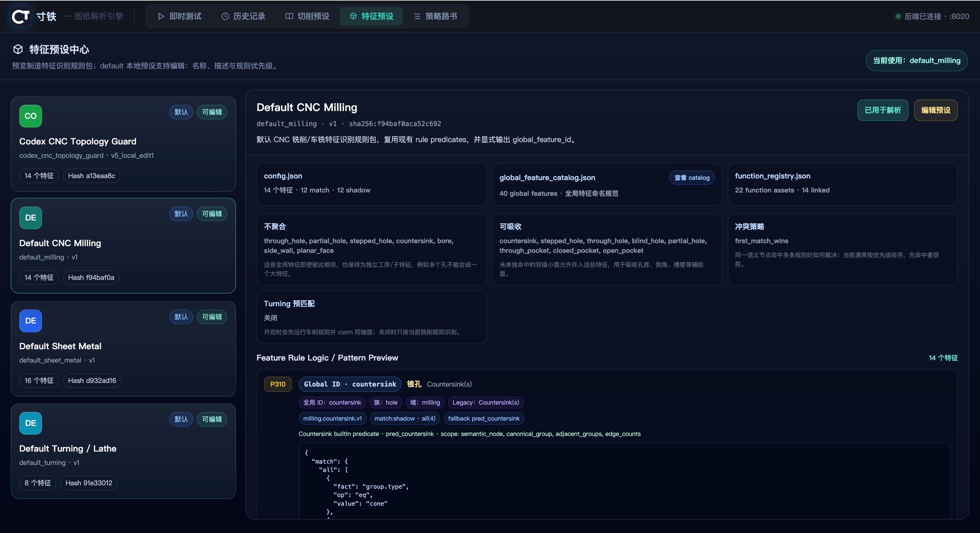Select the Default Sheet Metal preset card

point(123,349)
